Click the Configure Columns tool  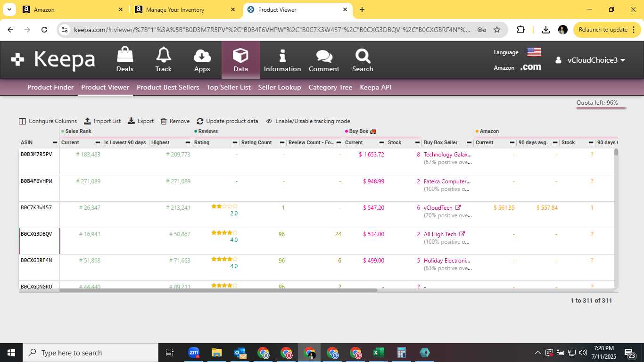(x=48, y=121)
